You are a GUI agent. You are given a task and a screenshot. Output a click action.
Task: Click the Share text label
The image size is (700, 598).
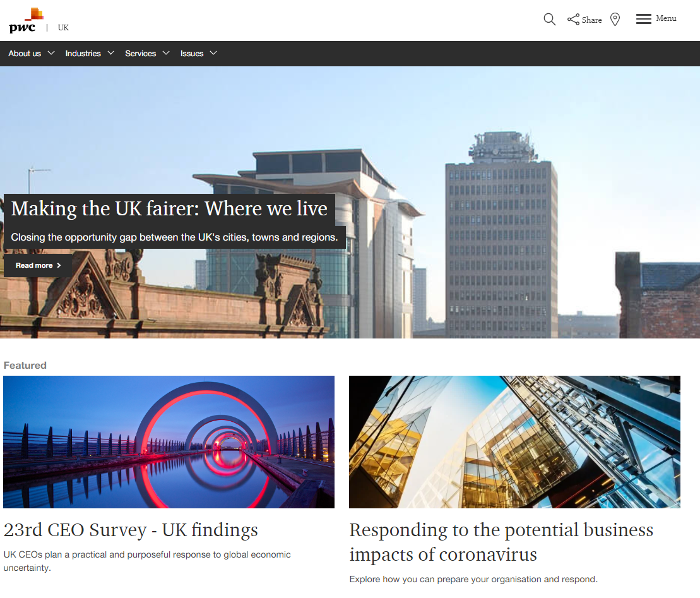(x=592, y=20)
